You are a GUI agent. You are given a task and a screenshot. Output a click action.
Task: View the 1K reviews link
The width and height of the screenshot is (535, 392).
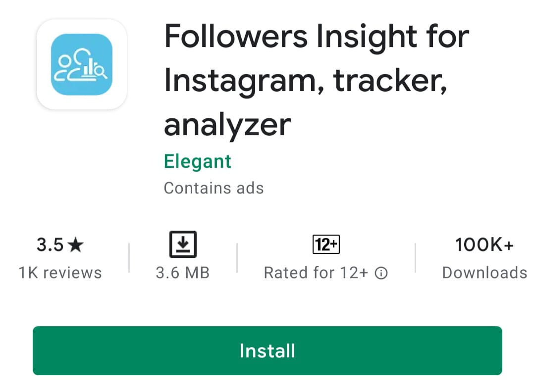pyautogui.click(x=60, y=272)
